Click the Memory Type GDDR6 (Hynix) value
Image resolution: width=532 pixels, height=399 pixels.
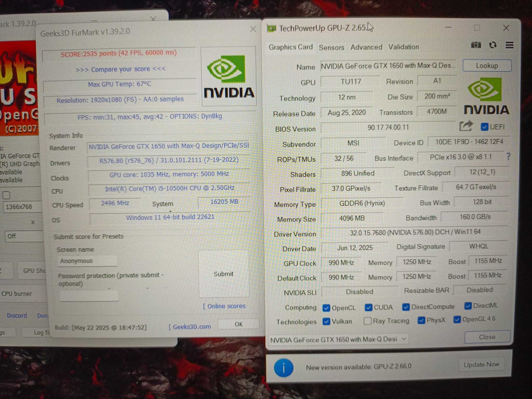[362, 203]
